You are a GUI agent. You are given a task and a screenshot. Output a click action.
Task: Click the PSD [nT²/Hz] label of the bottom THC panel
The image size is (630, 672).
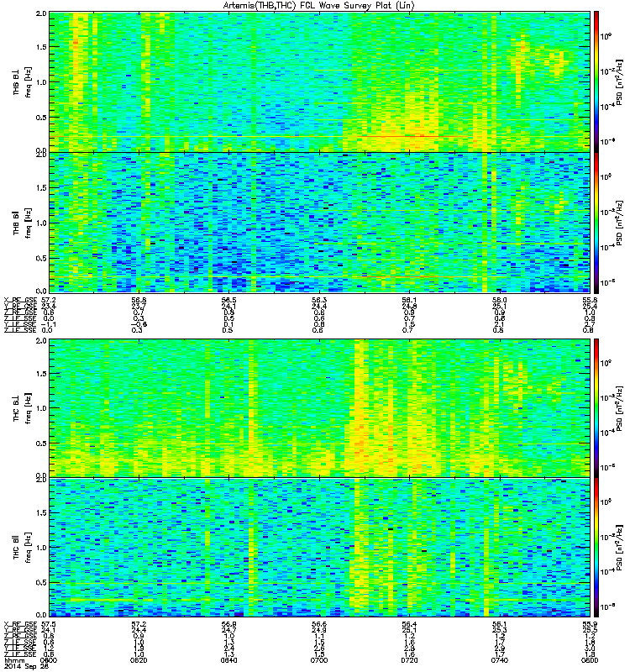click(x=618, y=547)
